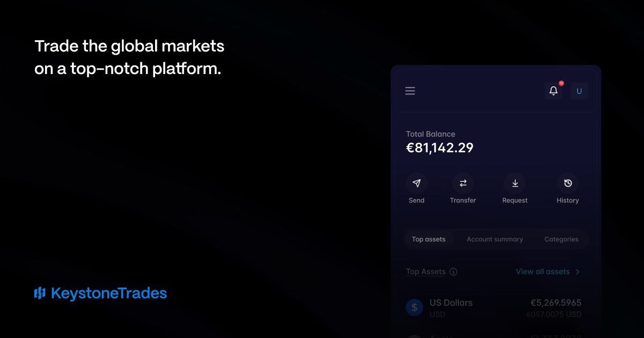Click the info icon beside Top Assets
Image resolution: width=644 pixels, height=338 pixels.
453,272
